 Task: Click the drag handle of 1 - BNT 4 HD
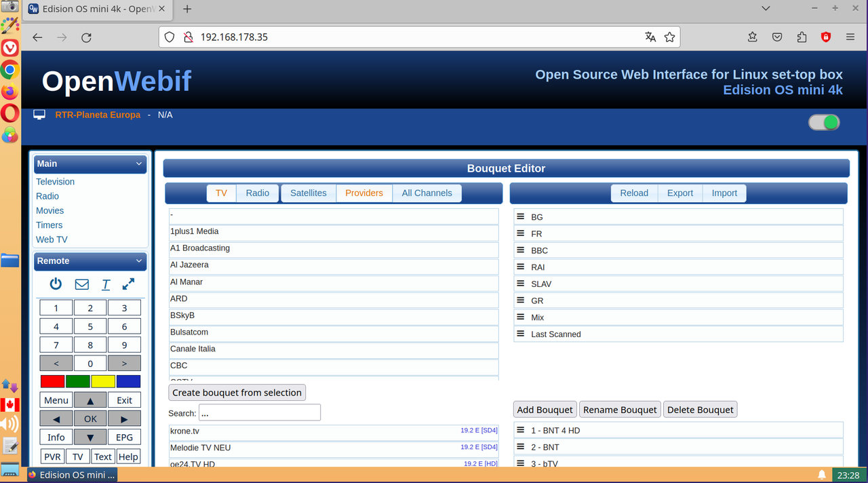[521, 430]
